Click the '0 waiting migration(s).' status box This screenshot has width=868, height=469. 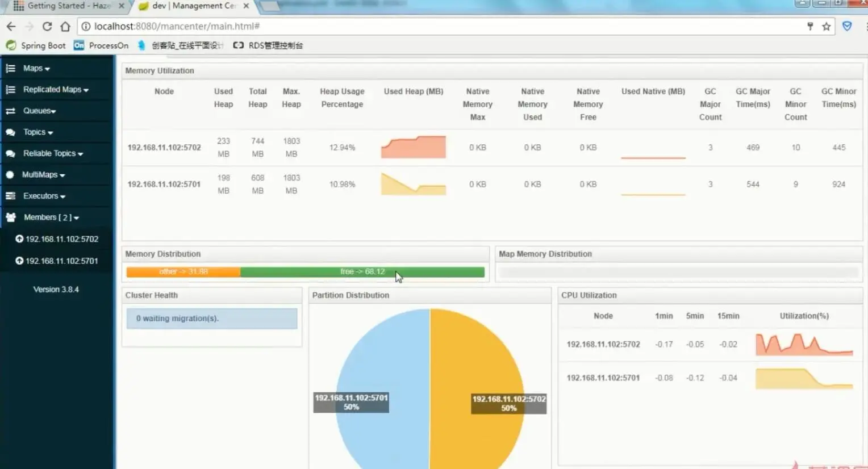212,319
